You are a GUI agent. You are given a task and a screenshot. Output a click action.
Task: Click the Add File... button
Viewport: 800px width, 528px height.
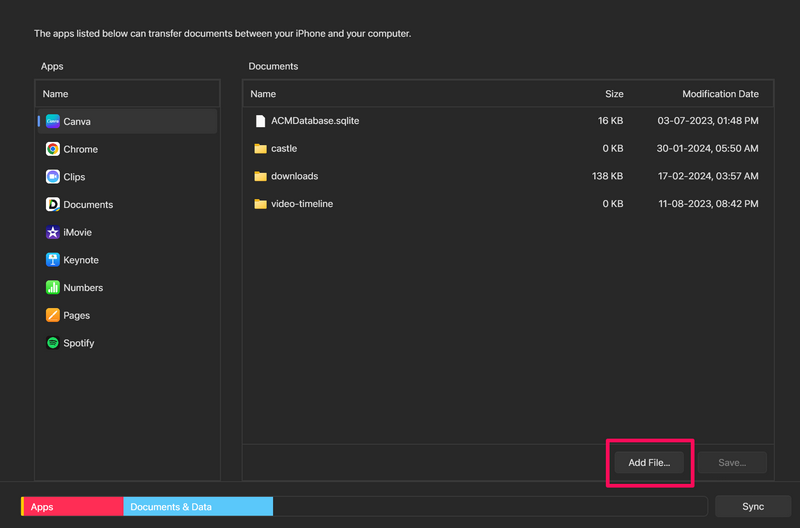(x=649, y=463)
